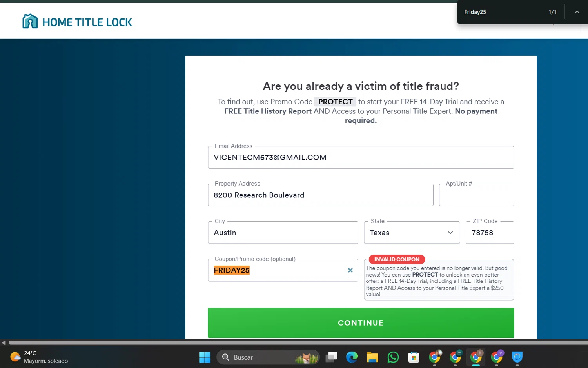Click the heading about title fraud victim

click(361, 86)
